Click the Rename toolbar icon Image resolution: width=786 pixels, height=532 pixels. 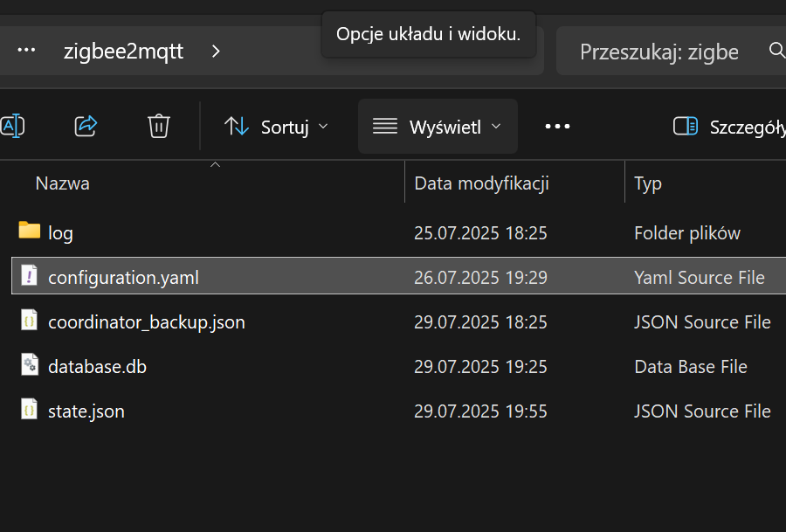(x=12, y=126)
